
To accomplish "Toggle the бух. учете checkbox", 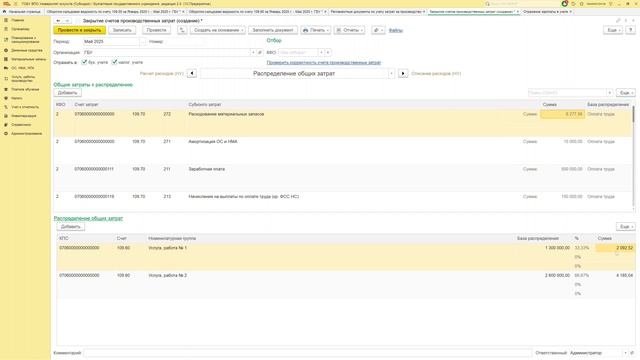I will click(x=84, y=62).
